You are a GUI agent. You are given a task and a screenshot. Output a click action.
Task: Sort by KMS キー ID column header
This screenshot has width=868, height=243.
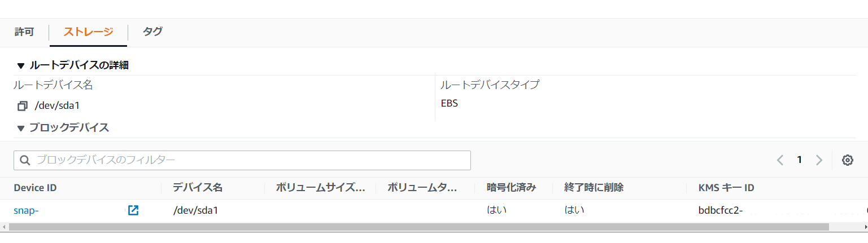coord(726,188)
